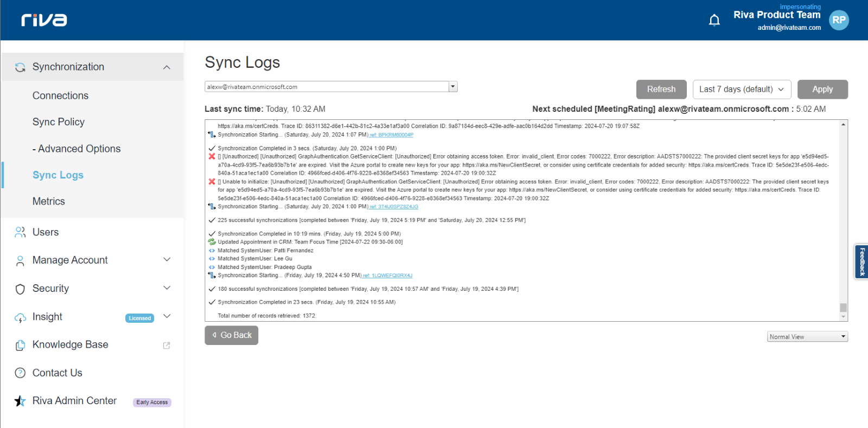Open the vertical Feedback tab
The image size is (868, 428).
click(x=861, y=261)
